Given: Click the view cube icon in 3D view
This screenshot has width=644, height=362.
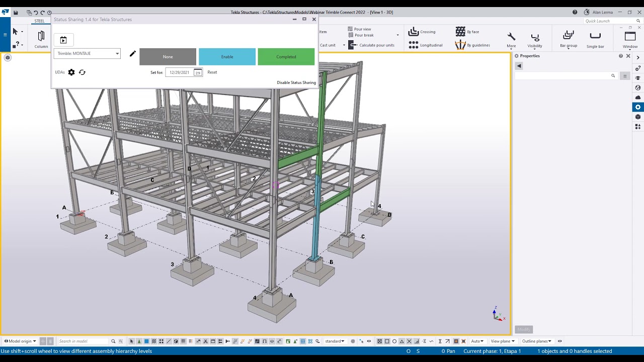Looking at the screenshot, I should (8, 57).
